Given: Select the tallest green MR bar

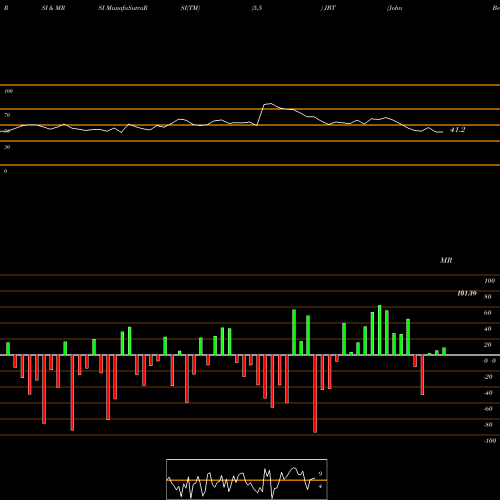Looking at the screenshot, I should pyautogui.click(x=380, y=330).
